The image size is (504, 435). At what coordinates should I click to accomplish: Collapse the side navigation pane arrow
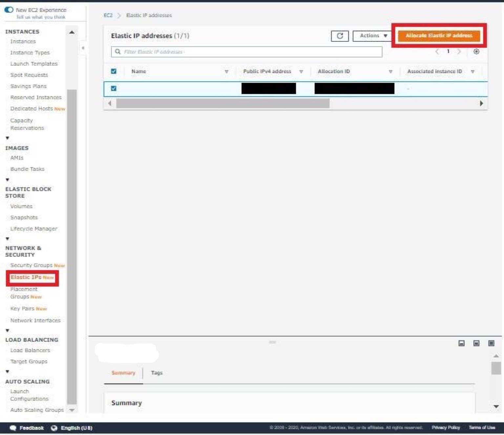(x=83, y=48)
